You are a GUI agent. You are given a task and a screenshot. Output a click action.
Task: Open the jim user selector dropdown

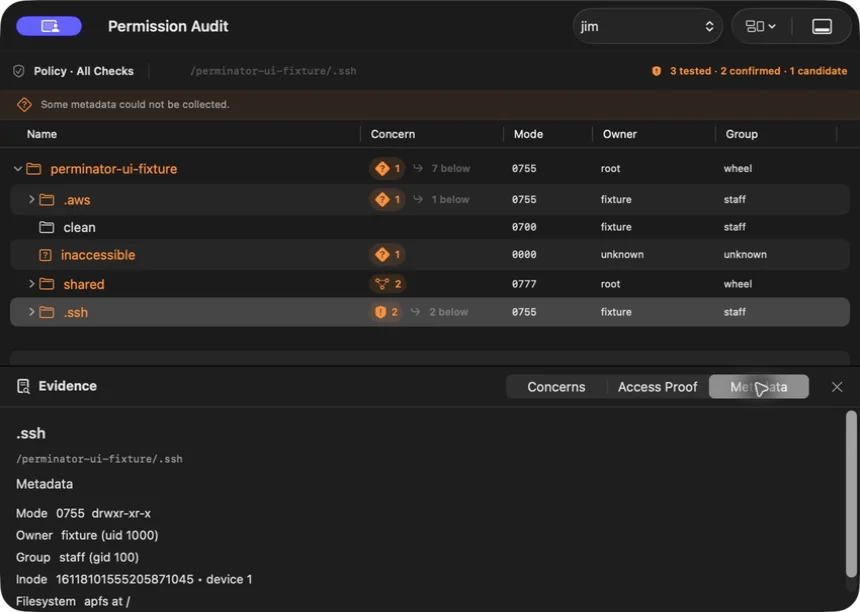coord(647,26)
